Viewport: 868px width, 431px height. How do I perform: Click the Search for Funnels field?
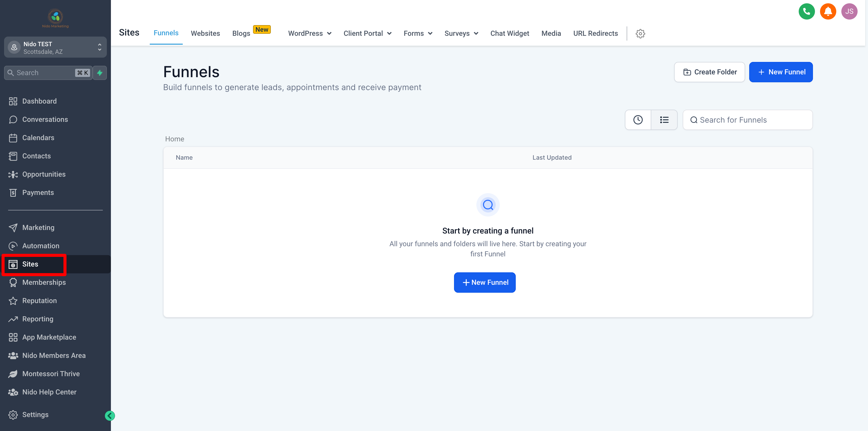[x=747, y=120]
